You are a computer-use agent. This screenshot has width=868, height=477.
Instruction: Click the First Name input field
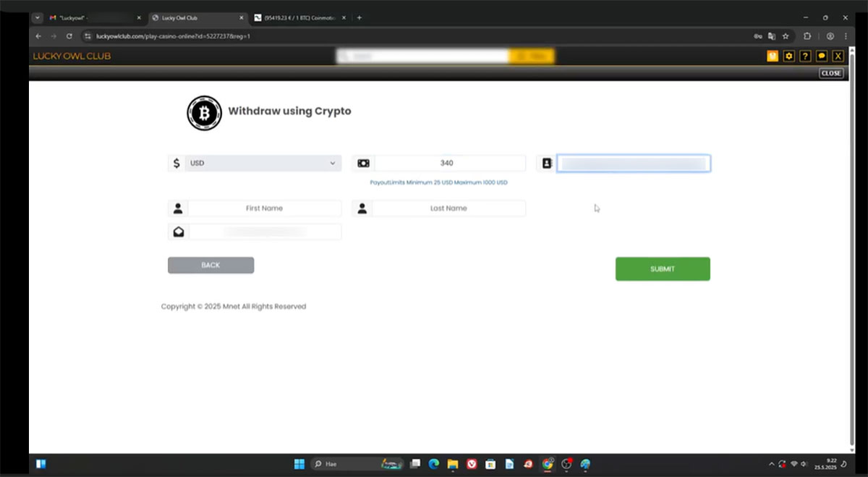[x=264, y=208]
